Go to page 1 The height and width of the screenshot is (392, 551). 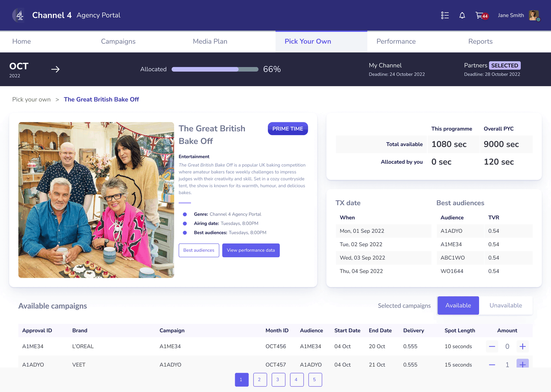tap(242, 380)
